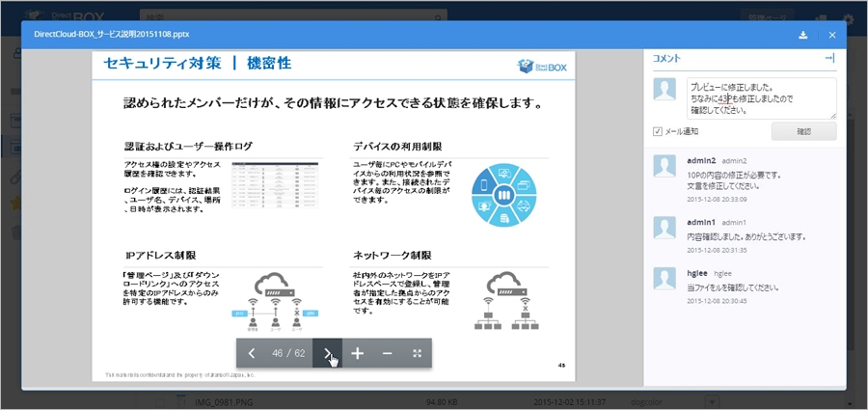This screenshot has height=410, width=868.
Task: Go to next slide in preview
Action: (x=327, y=353)
